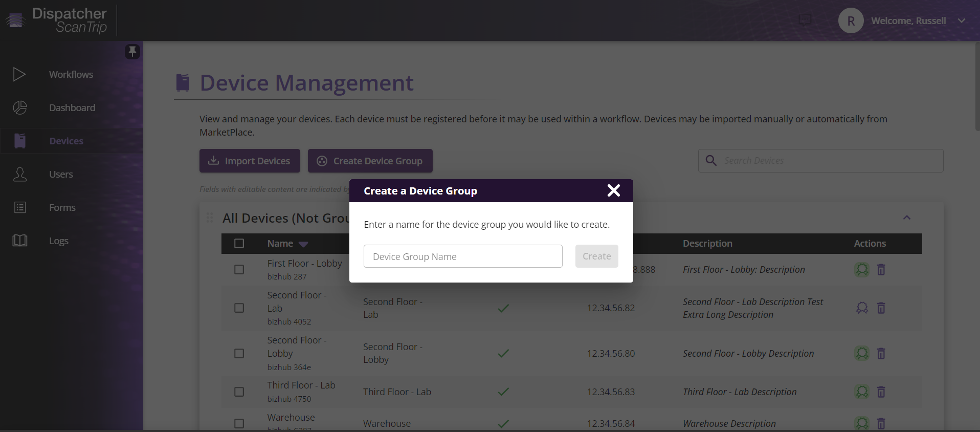
Task: Check the Second Floor - Lobby row
Action: click(239, 353)
